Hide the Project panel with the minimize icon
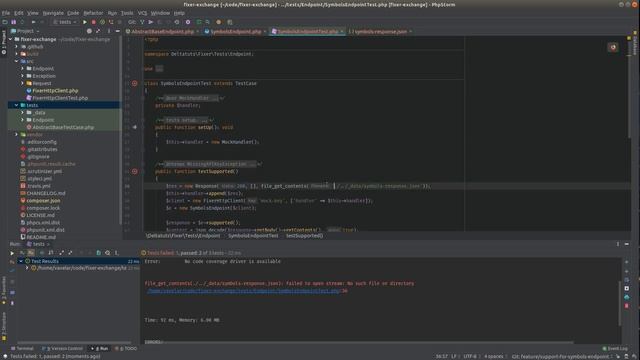 point(118,31)
